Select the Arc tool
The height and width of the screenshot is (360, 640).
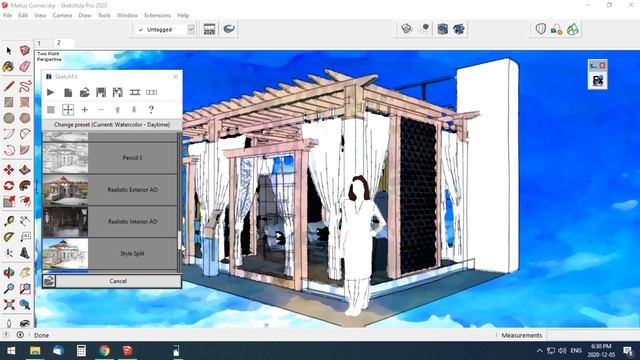click(x=9, y=134)
